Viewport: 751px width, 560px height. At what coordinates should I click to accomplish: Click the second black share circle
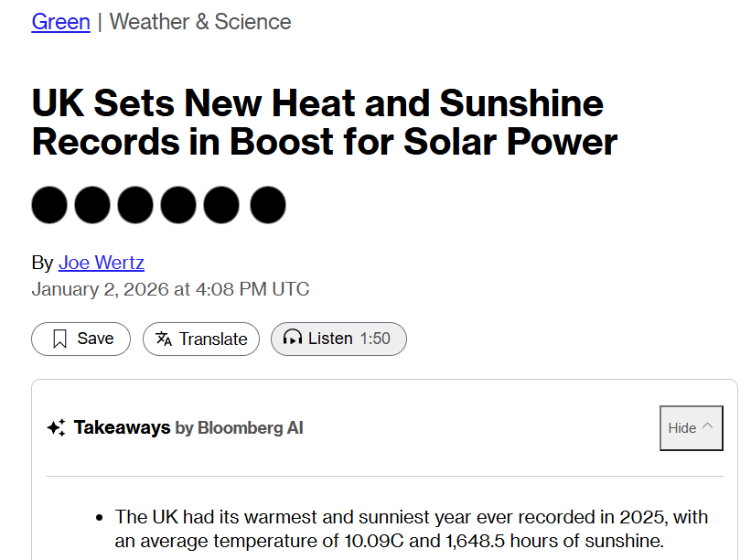tap(92, 205)
